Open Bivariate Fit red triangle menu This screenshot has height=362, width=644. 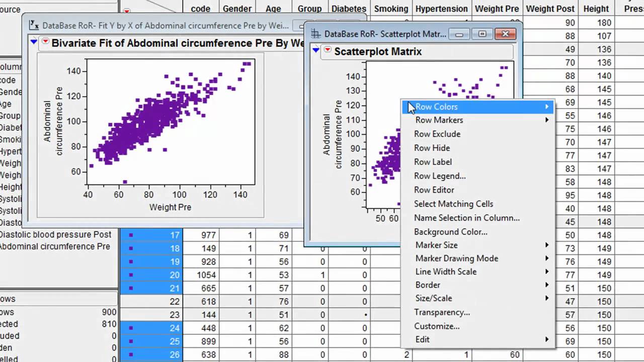[x=45, y=42]
